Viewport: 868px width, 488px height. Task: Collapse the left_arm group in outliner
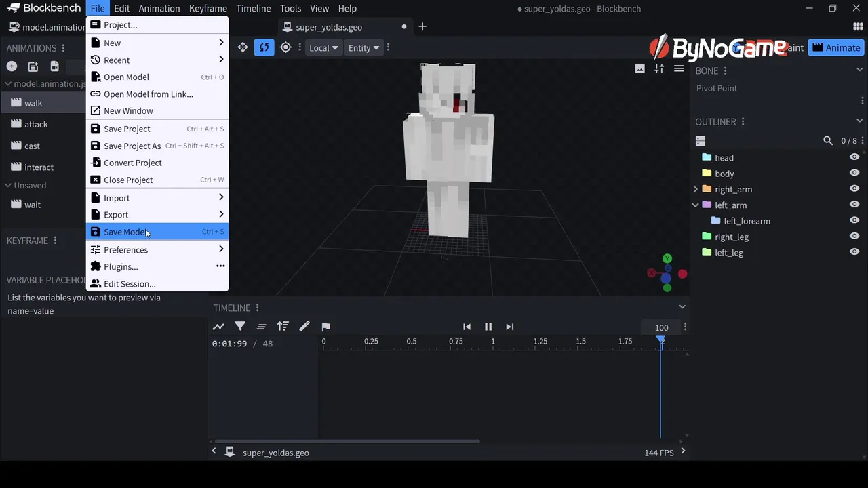(x=695, y=205)
